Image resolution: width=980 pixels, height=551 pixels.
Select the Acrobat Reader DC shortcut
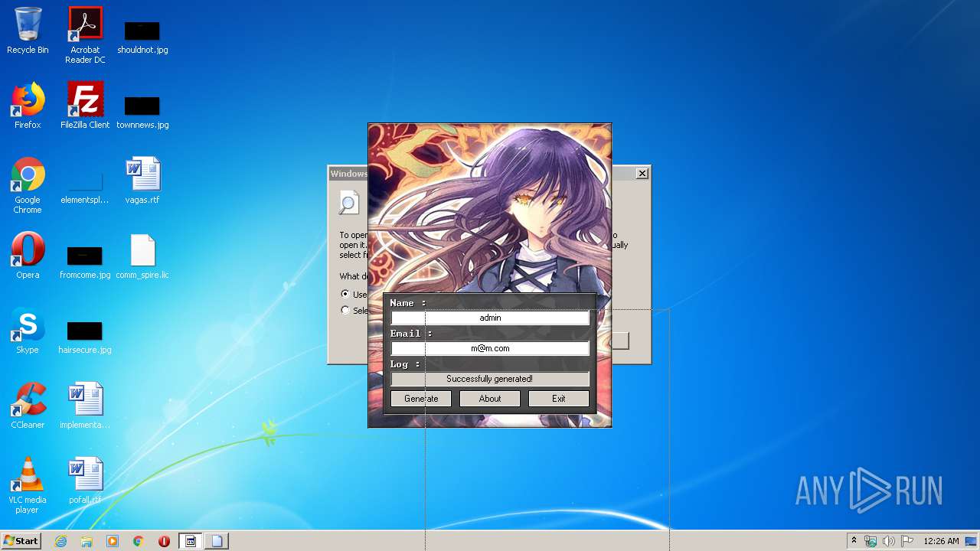click(85, 35)
